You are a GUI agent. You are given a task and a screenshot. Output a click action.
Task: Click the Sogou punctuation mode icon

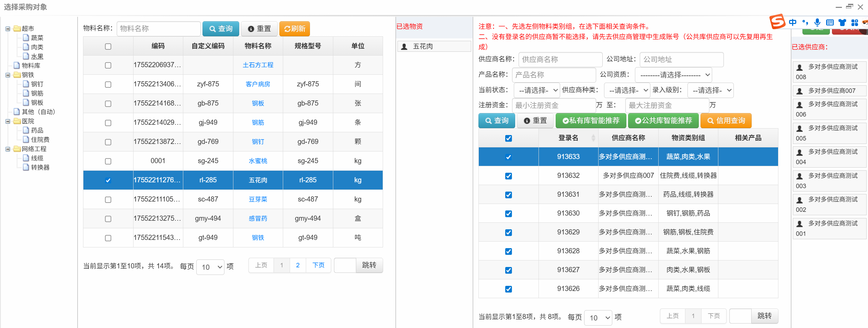coord(805,22)
